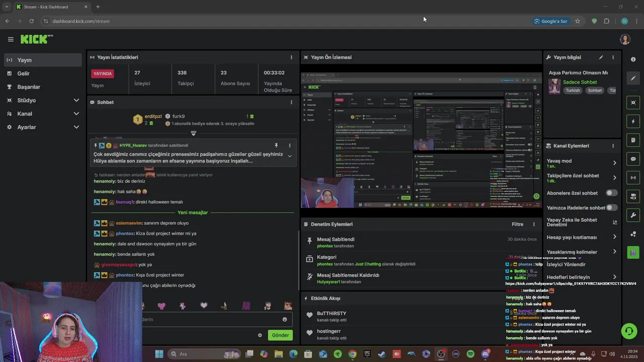Switch to the Stream - Kick Dashboard browser tab
Viewport: 644px width, 362px height.
pyautogui.click(x=52, y=7)
